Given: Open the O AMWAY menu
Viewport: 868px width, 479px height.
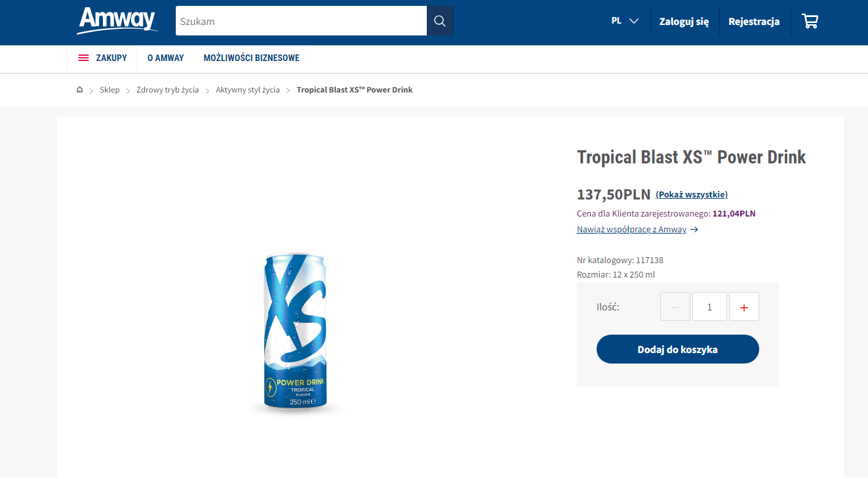Looking at the screenshot, I should tap(166, 58).
